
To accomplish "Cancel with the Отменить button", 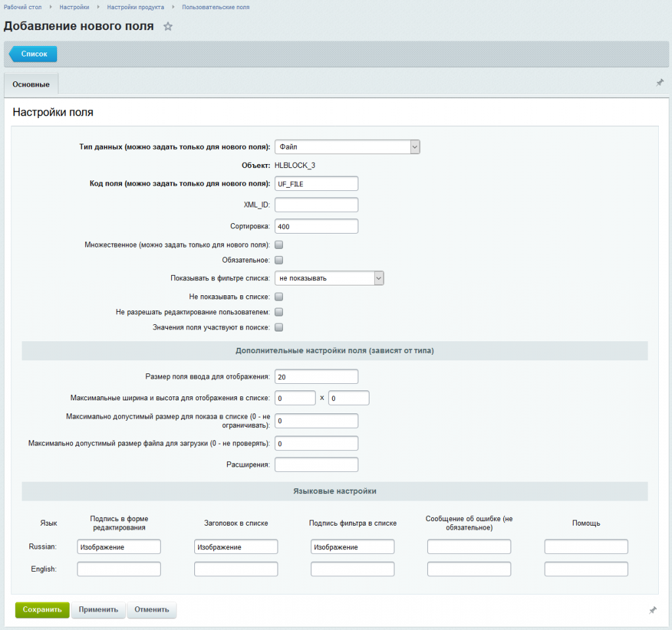I will pos(152,610).
